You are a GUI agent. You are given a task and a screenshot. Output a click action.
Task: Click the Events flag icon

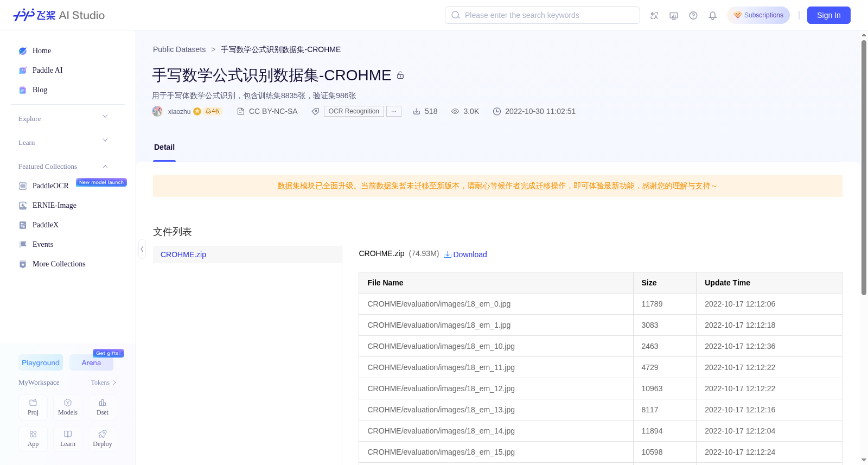23,245
